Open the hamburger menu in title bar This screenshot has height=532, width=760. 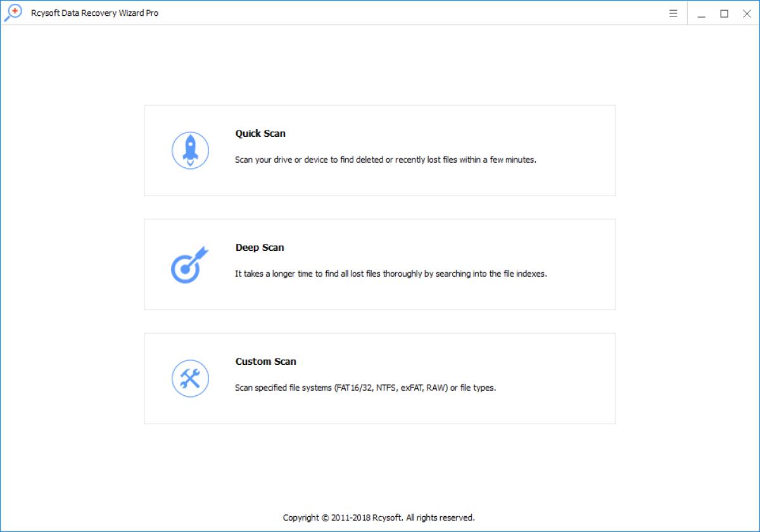[x=673, y=13]
